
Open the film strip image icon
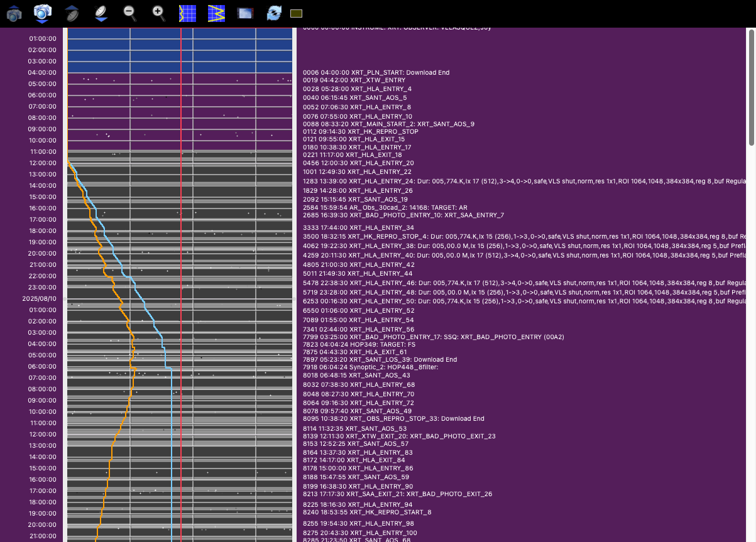pos(245,13)
